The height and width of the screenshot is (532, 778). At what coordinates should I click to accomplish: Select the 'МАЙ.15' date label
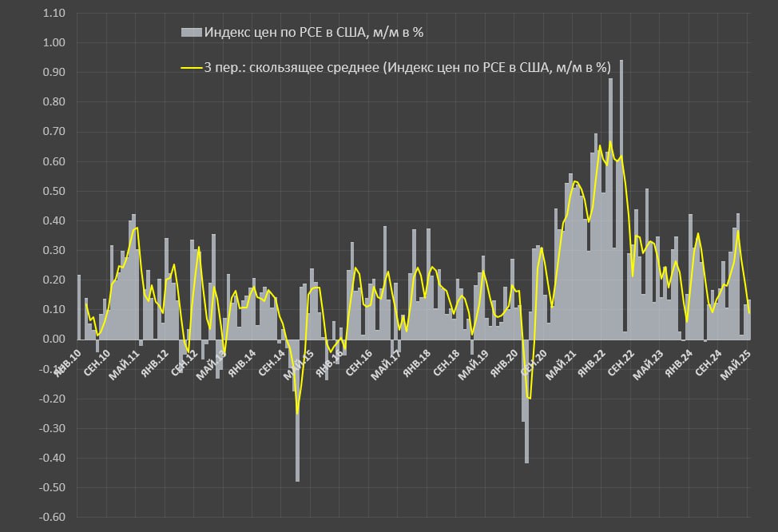pyautogui.click(x=301, y=364)
